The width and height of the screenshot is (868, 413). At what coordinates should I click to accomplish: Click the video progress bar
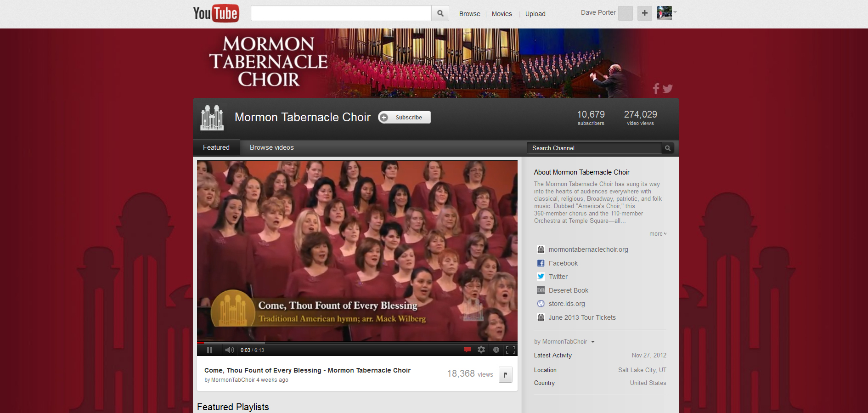(x=357, y=343)
